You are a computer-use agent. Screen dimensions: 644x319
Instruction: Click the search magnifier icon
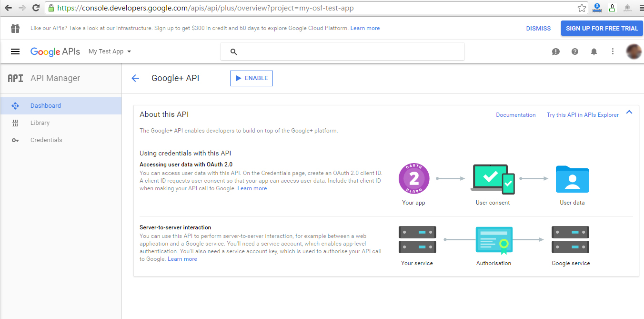coord(233,52)
